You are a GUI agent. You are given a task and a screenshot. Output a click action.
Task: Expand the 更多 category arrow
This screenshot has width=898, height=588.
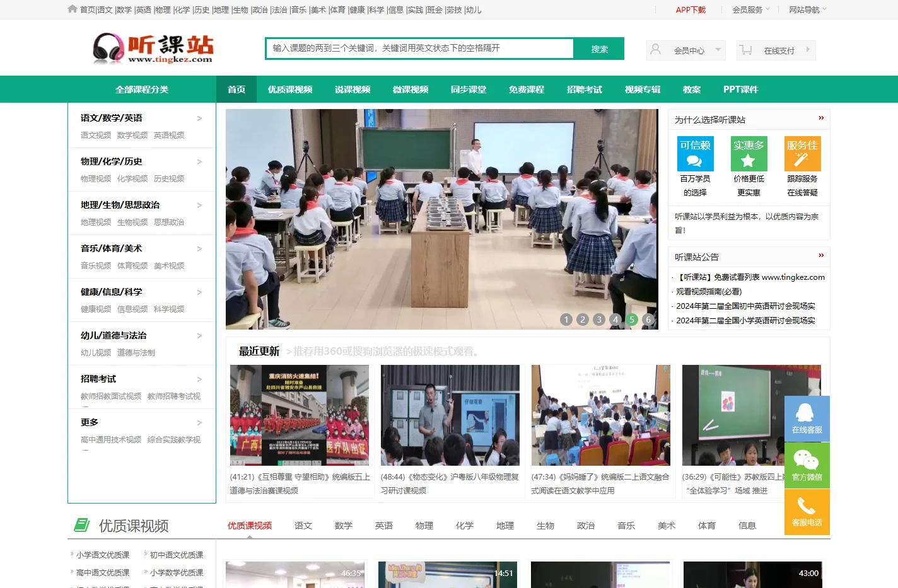[x=199, y=422]
